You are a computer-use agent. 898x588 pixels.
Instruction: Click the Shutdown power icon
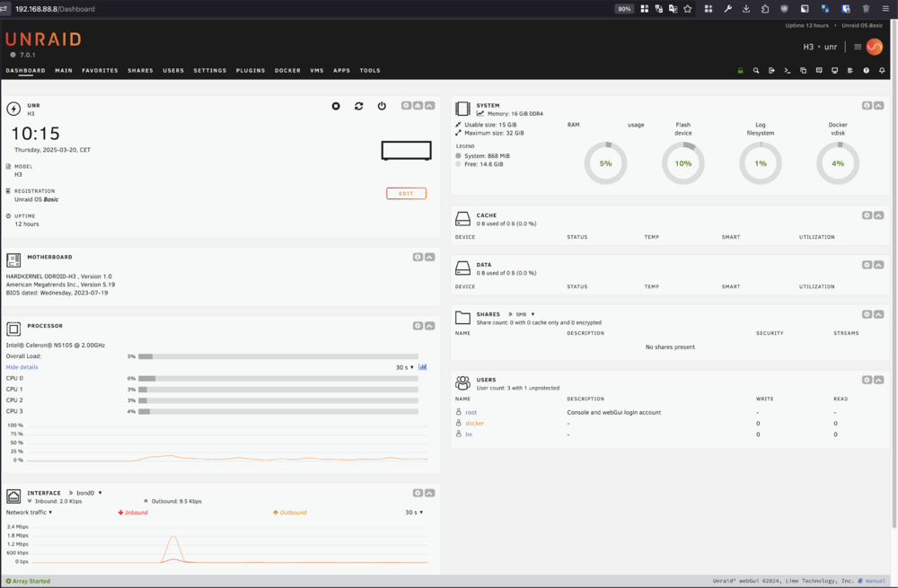point(382,106)
